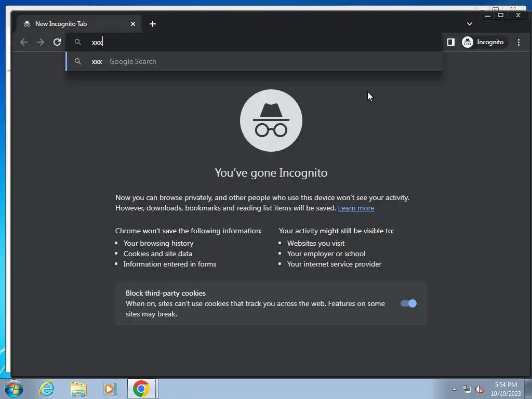The width and height of the screenshot is (532, 399).
Task: Click the Chrome taskbar button
Action: pos(141,389)
